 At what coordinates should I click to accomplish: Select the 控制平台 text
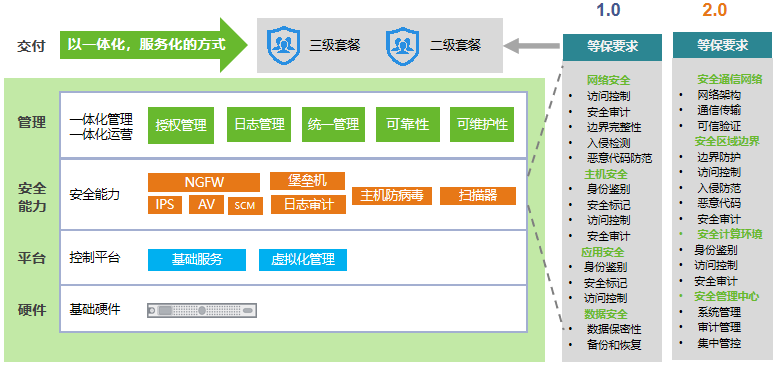click(x=95, y=258)
